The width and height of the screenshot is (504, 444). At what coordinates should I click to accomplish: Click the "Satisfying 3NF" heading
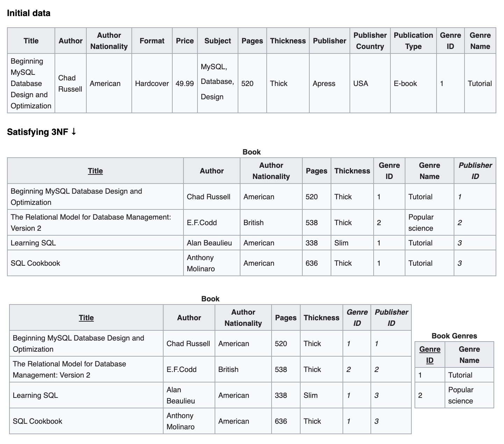pos(41,132)
